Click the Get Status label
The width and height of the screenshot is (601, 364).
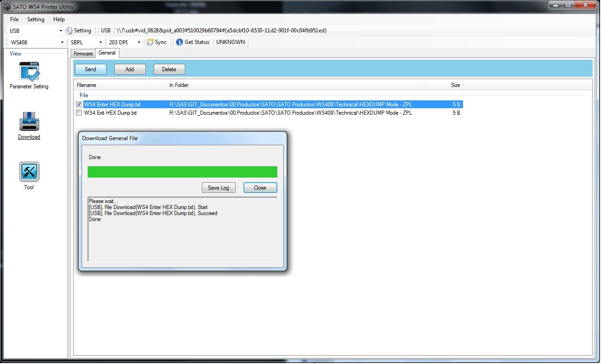pyautogui.click(x=197, y=42)
